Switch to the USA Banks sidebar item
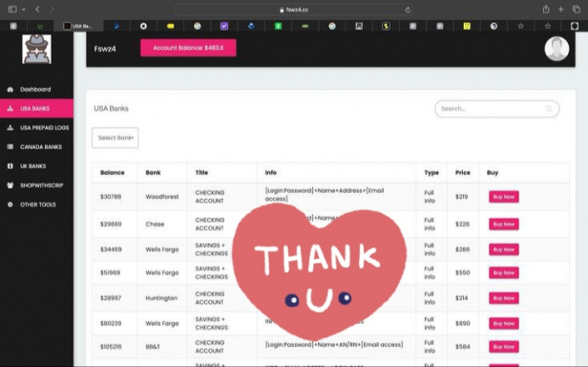This screenshot has height=367, width=588. point(36,109)
